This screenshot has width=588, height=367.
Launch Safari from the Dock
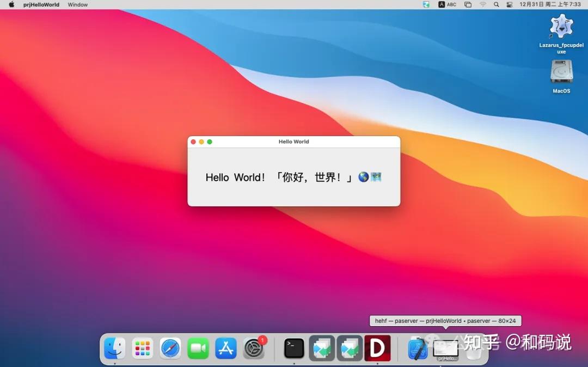click(170, 347)
